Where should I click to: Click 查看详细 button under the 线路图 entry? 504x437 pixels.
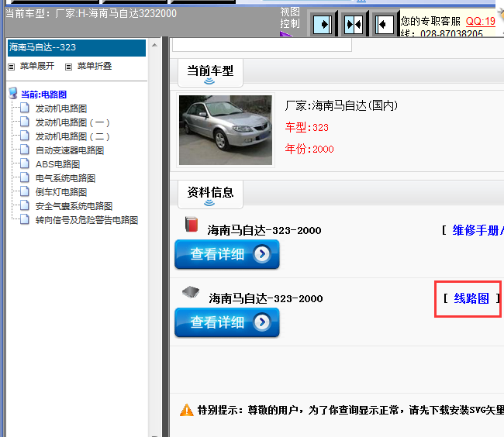pos(227,322)
